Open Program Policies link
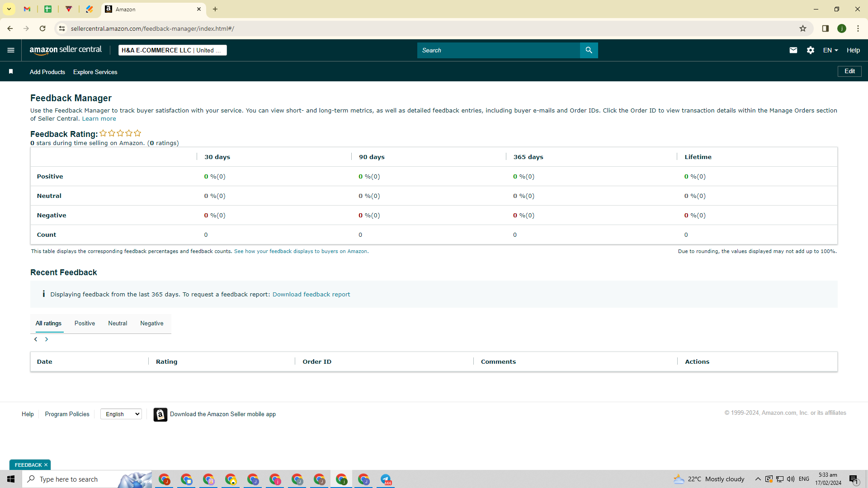This screenshot has width=868, height=488. click(67, 414)
